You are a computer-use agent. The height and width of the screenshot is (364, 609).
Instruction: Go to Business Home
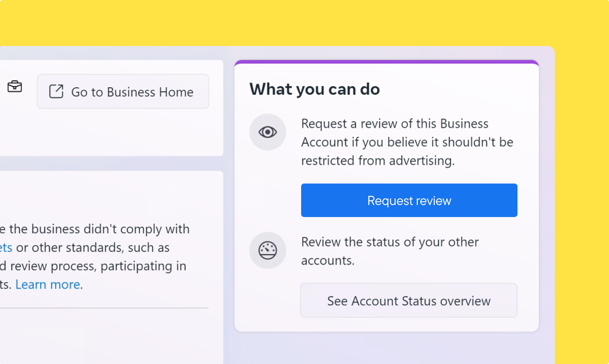(x=123, y=91)
